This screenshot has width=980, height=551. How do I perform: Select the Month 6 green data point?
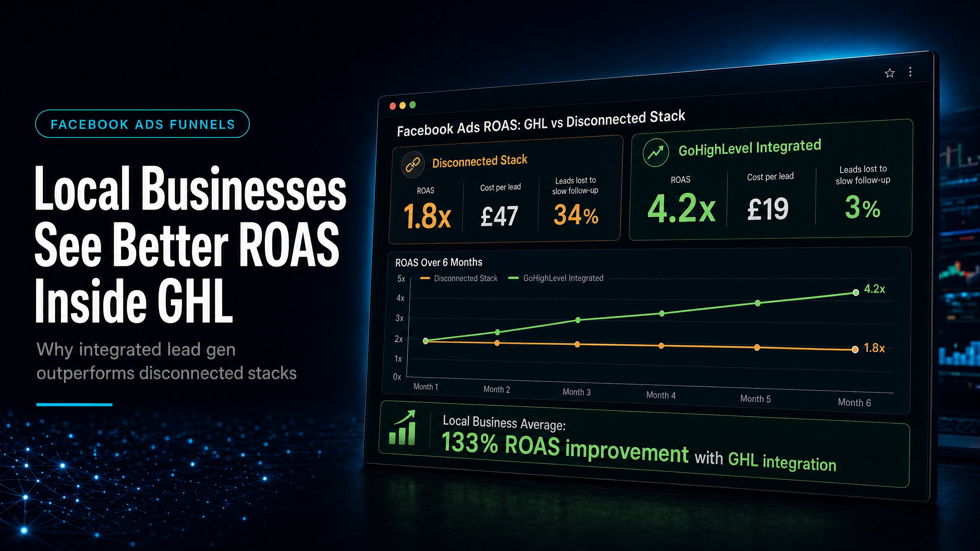[x=856, y=293]
